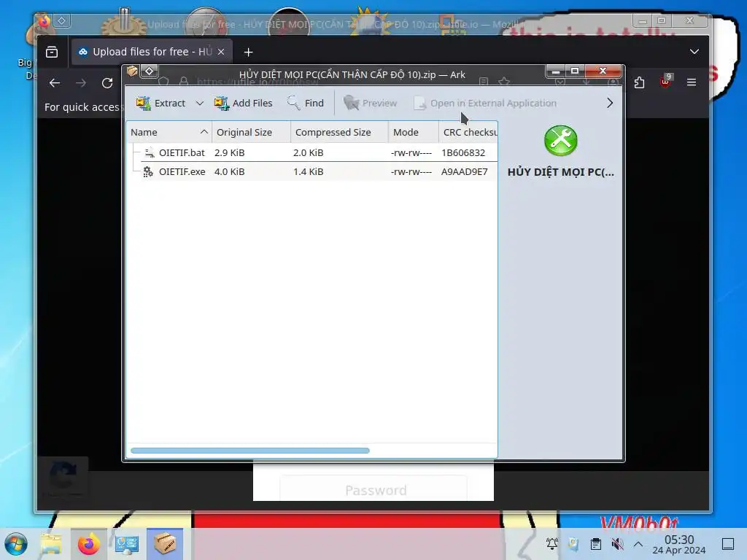Open the Extract dropdown arrow

(200, 103)
